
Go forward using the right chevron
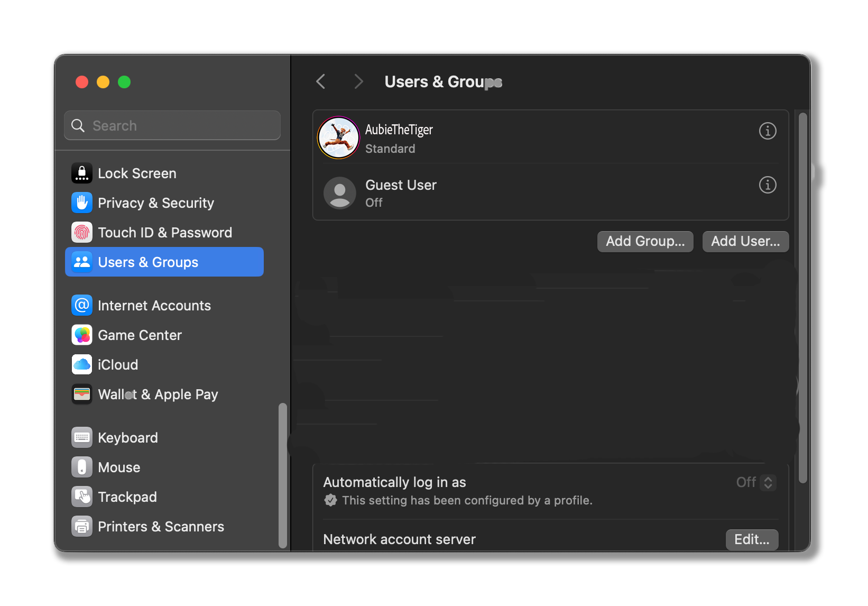[x=358, y=81]
